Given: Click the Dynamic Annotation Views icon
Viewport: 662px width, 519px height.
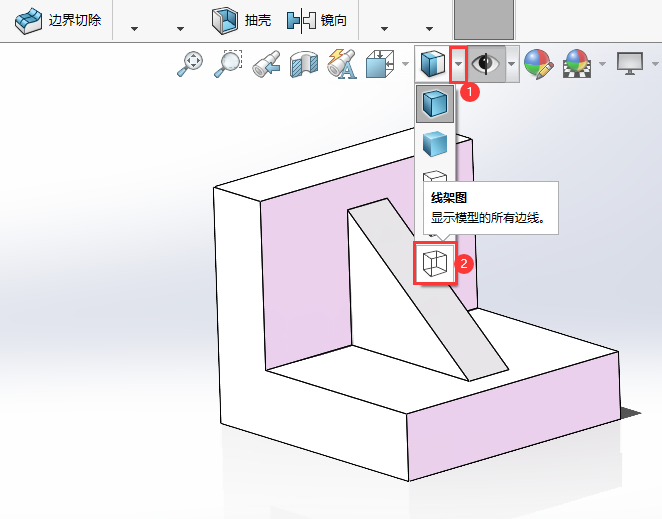Looking at the screenshot, I should click(x=342, y=64).
